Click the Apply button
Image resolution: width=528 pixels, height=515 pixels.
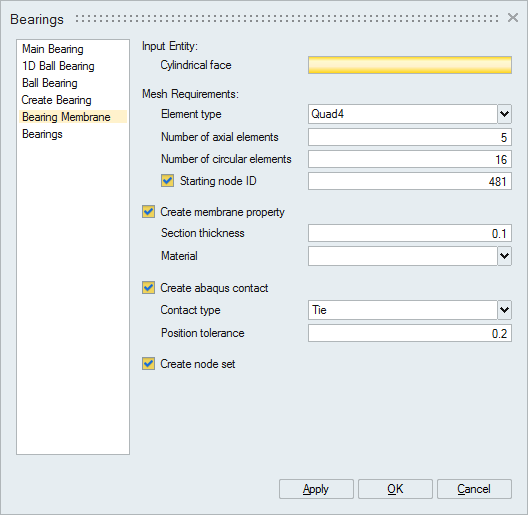coord(316,489)
